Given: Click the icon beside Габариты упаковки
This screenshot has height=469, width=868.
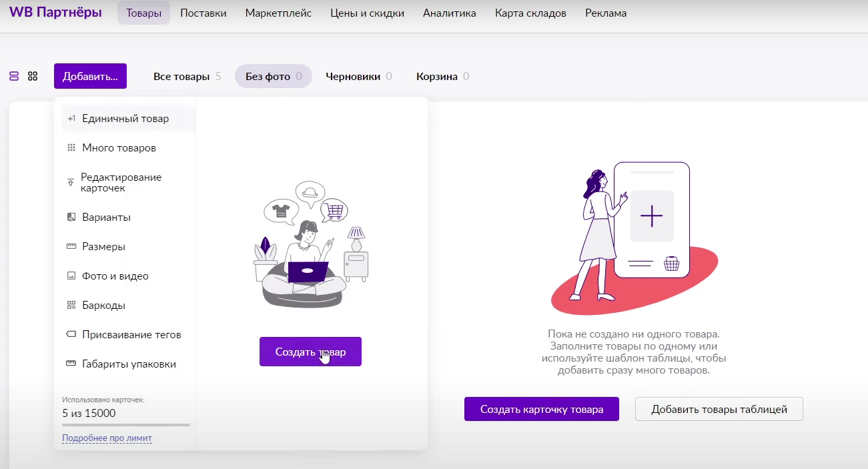Looking at the screenshot, I should point(71,364).
